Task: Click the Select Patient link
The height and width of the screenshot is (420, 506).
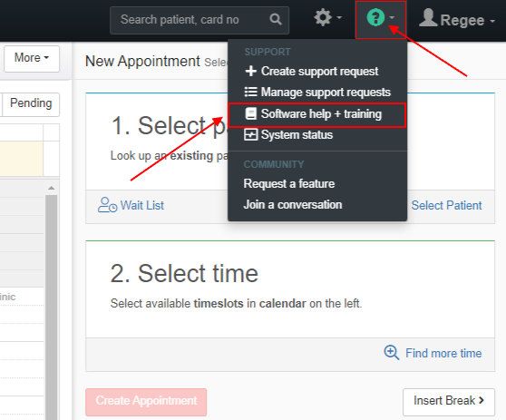Action: (x=446, y=205)
